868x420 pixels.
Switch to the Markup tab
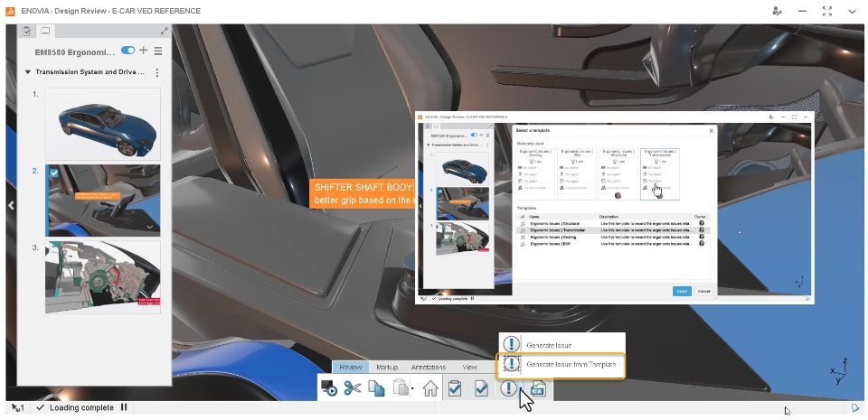click(x=387, y=367)
